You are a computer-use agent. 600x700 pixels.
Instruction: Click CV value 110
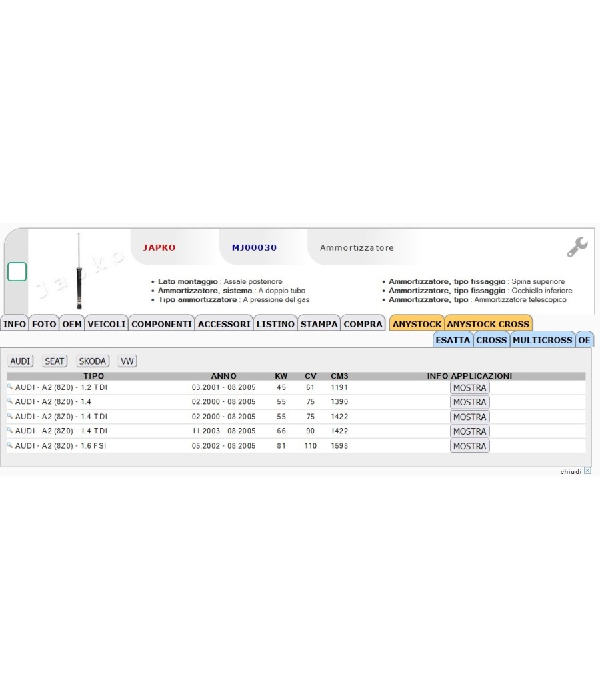(310, 445)
